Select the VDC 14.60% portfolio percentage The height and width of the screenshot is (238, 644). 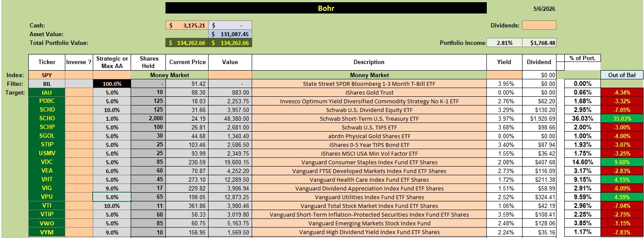[582, 162]
